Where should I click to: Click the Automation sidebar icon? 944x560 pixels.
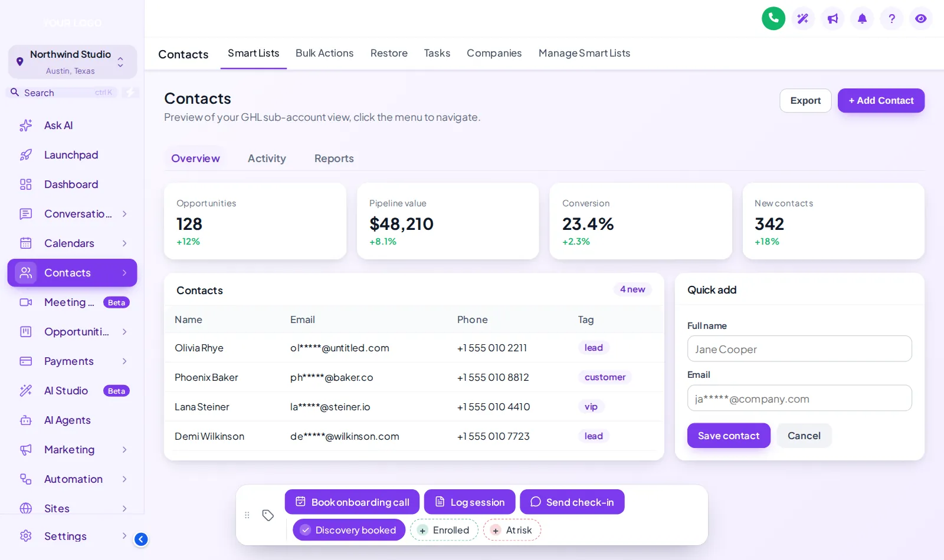point(26,479)
